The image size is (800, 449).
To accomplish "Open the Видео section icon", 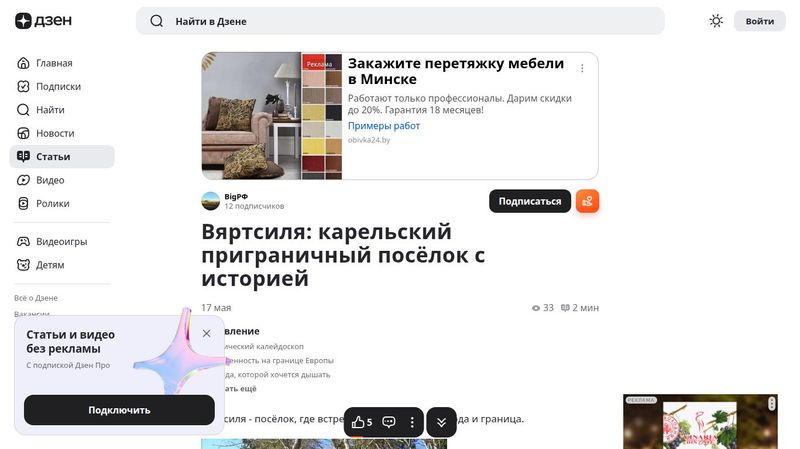I will point(24,180).
